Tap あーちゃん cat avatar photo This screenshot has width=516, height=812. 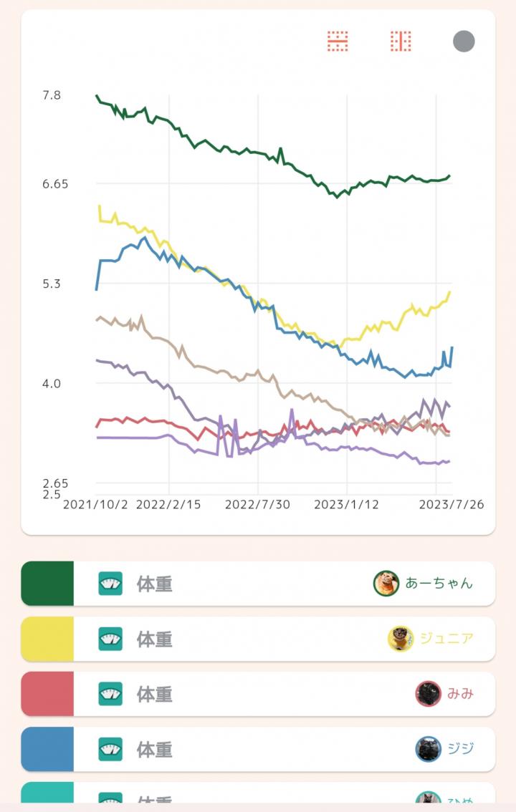(x=386, y=584)
